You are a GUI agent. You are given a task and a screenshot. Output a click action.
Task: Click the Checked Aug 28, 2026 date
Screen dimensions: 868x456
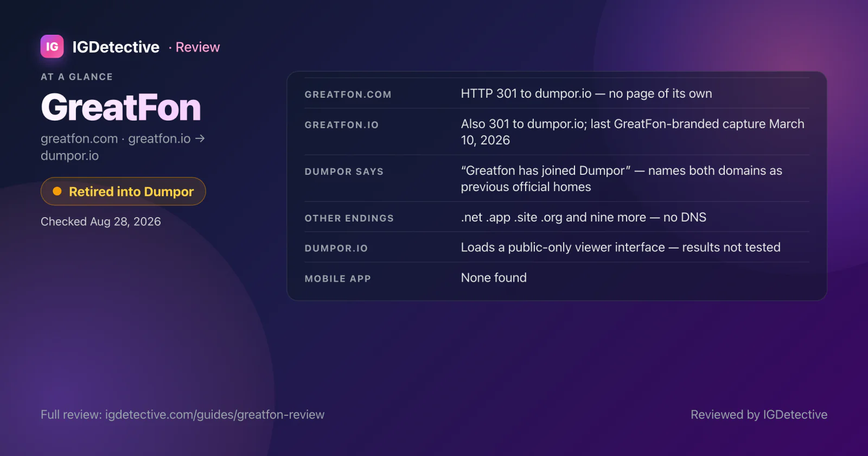(101, 221)
